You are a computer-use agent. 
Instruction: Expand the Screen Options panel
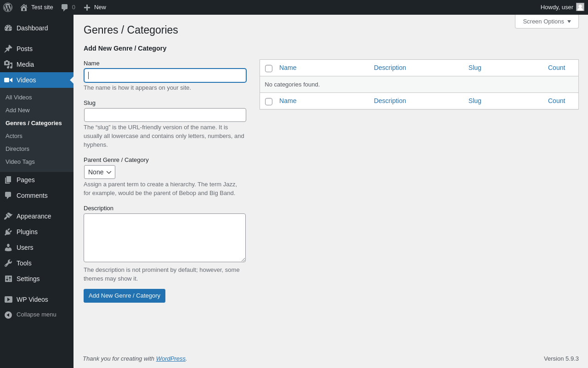click(547, 21)
